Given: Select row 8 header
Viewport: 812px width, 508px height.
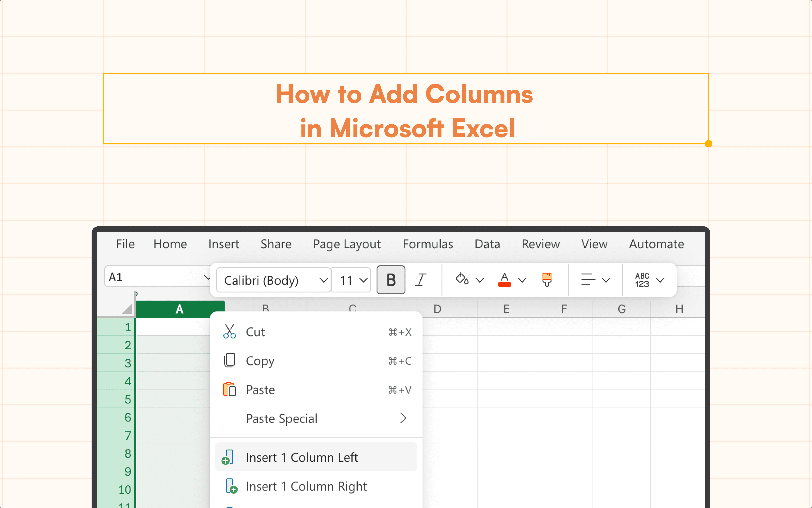Looking at the screenshot, I should (116, 453).
